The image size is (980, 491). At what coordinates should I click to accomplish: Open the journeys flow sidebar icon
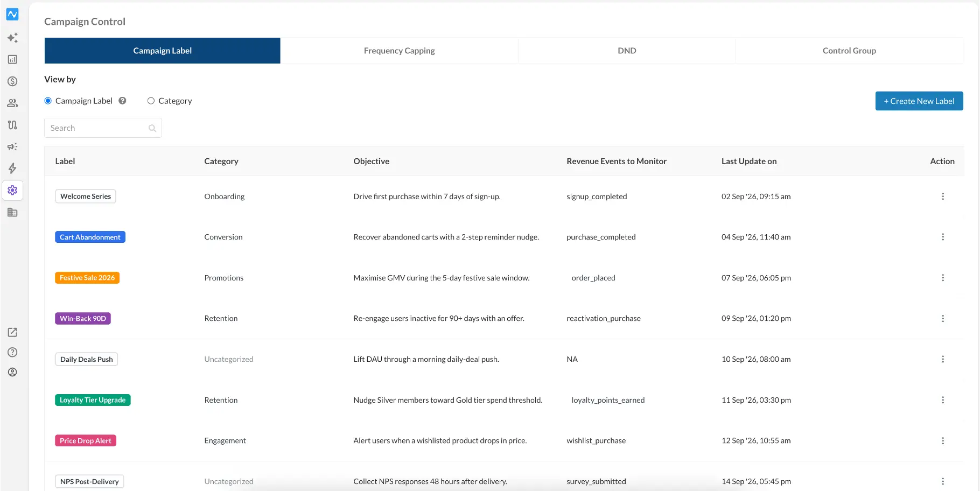point(12,125)
